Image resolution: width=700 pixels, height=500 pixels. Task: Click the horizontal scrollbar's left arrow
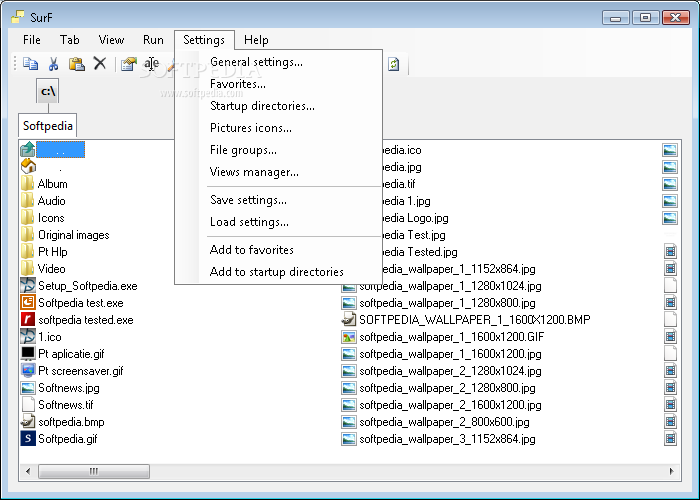tap(28, 471)
